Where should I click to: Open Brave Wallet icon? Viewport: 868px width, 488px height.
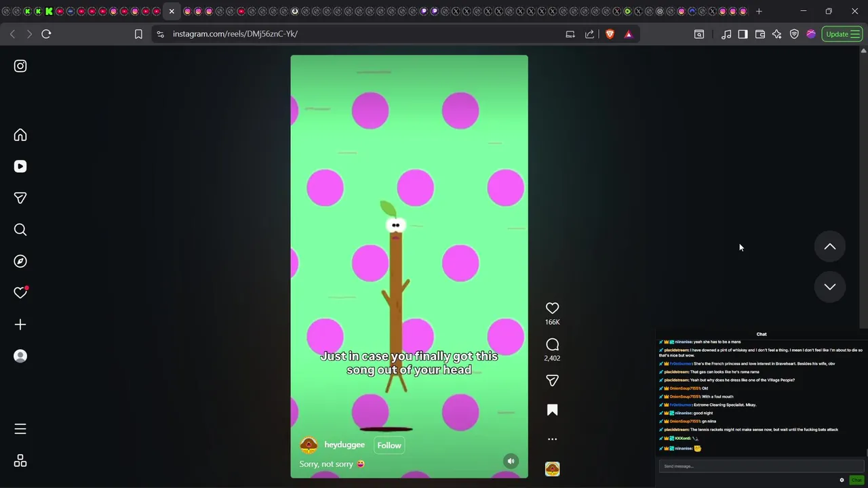click(x=760, y=34)
